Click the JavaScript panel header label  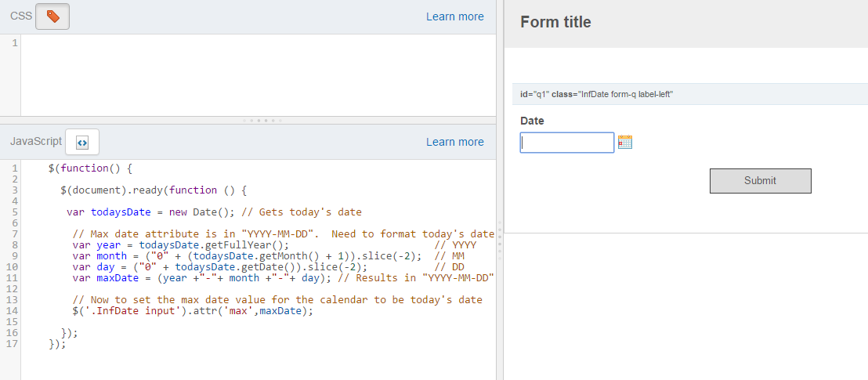pos(35,142)
